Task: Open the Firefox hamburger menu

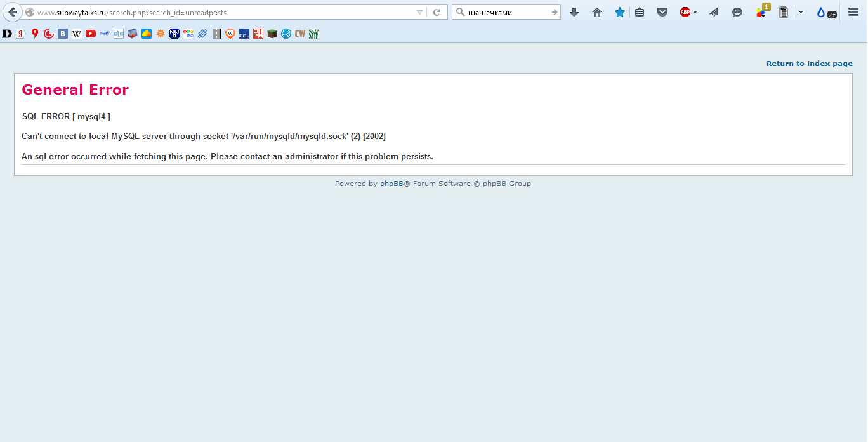Action: [853, 12]
